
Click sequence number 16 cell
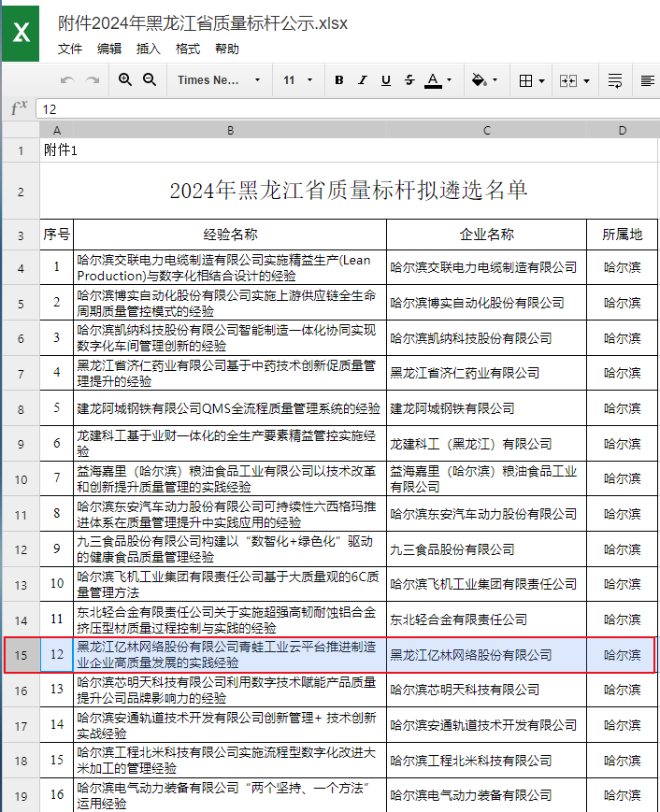tap(57, 795)
